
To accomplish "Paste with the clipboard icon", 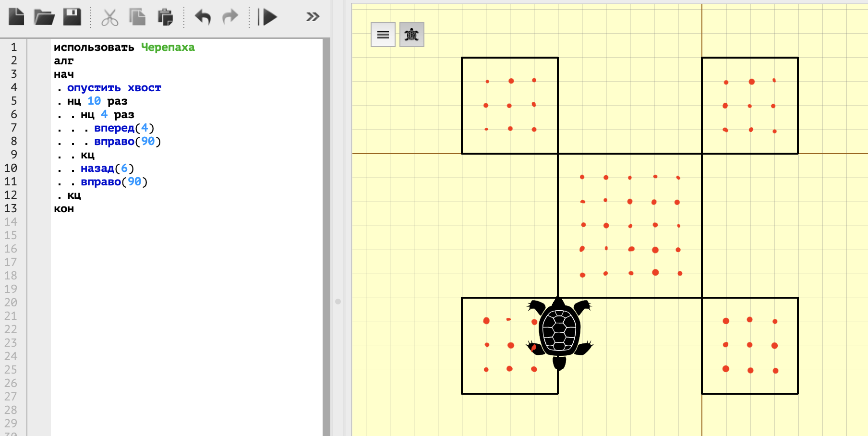I will pyautogui.click(x=165, y=17).
